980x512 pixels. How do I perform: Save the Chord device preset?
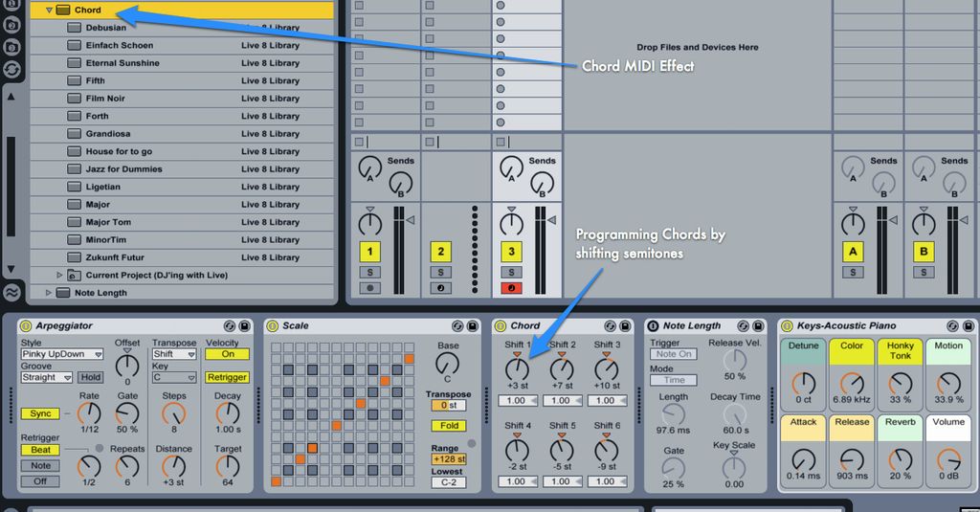pyautogui.click(x=625, y=325)
